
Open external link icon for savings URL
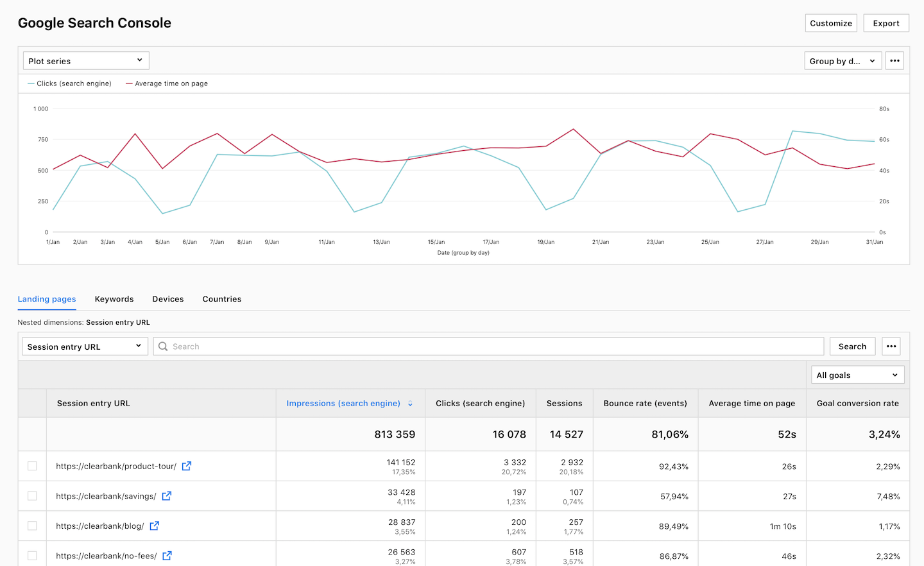pos(167,496)
